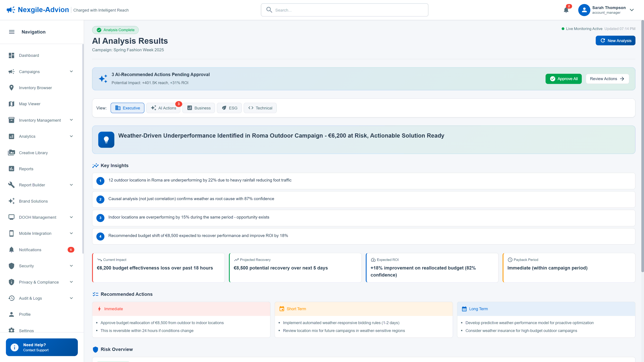The width and height of the screenshot is (644, 362).
Task: Open the Map Viewer
Action: (x=30, y=104)
